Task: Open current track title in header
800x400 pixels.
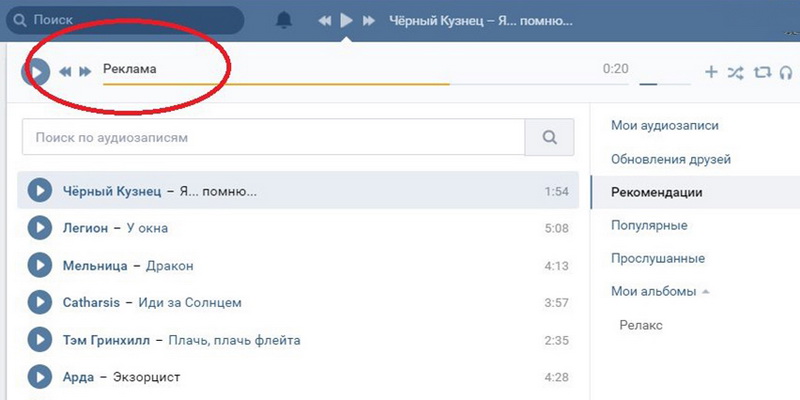Action: tap(481, 21)
